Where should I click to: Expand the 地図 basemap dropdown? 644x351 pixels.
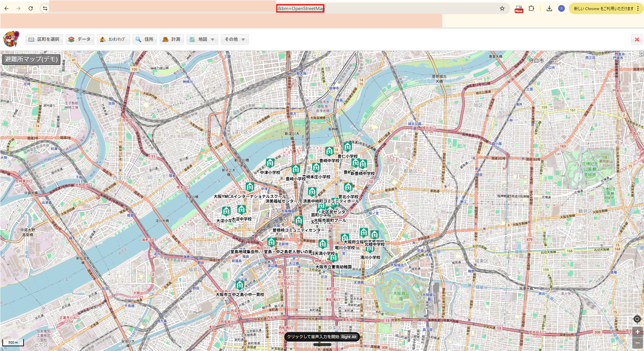coord(202,39)
